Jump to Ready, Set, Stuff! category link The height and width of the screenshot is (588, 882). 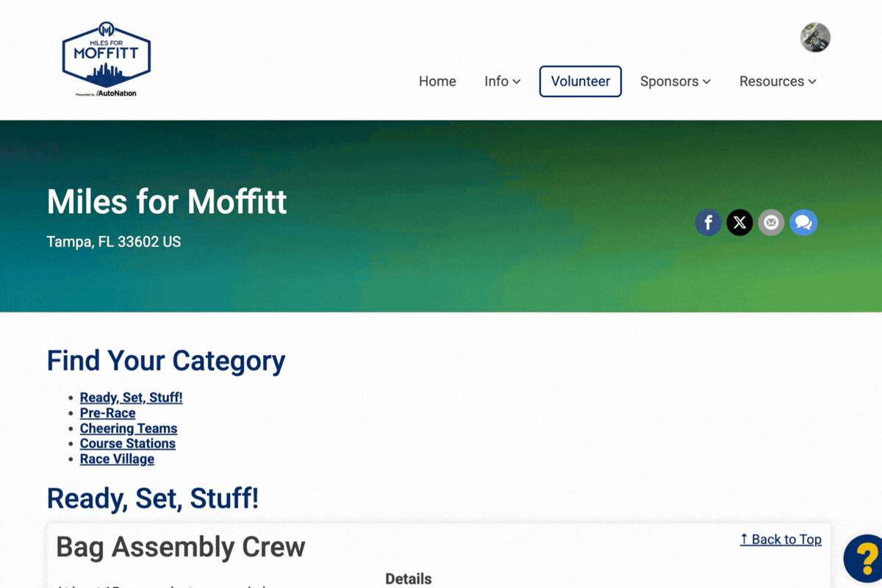coord(131,398)
